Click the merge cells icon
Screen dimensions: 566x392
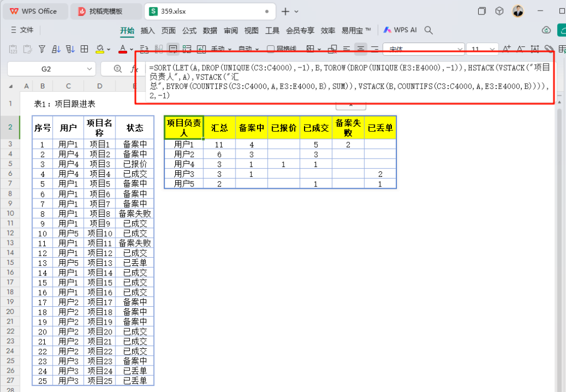[332, 49]
